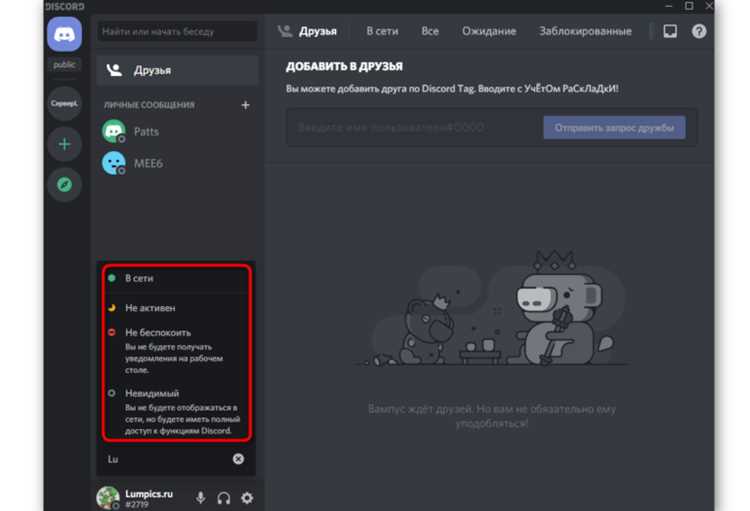This screenshot has height=511, width=750.
Task: Switch to the Заблокированные tab
Action: pyautogui.click(x=585, y=31)
